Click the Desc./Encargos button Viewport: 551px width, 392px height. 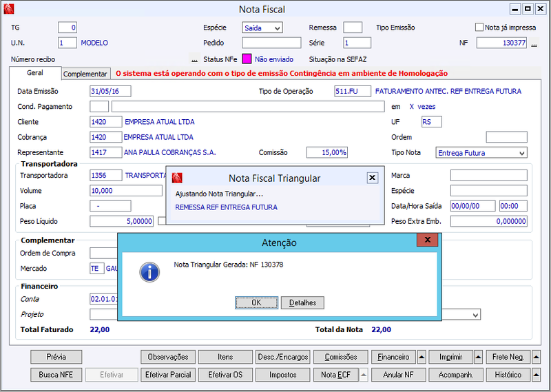(283, 357)
